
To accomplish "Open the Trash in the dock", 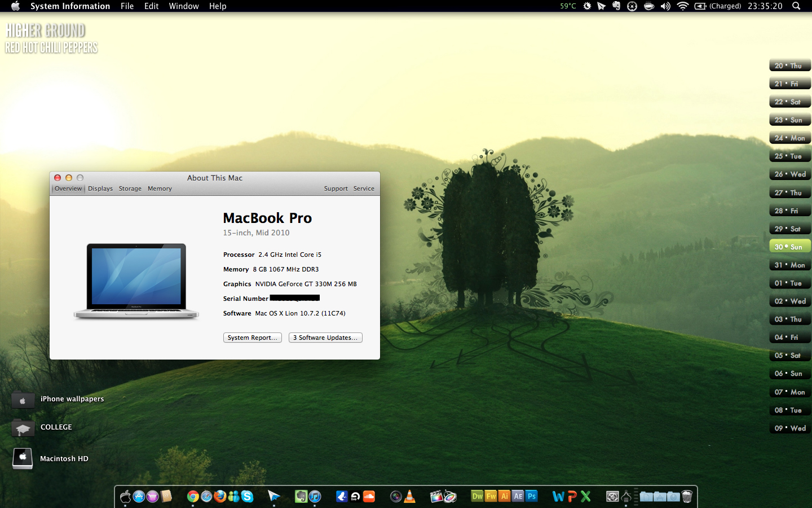I will tap(687, 496).
